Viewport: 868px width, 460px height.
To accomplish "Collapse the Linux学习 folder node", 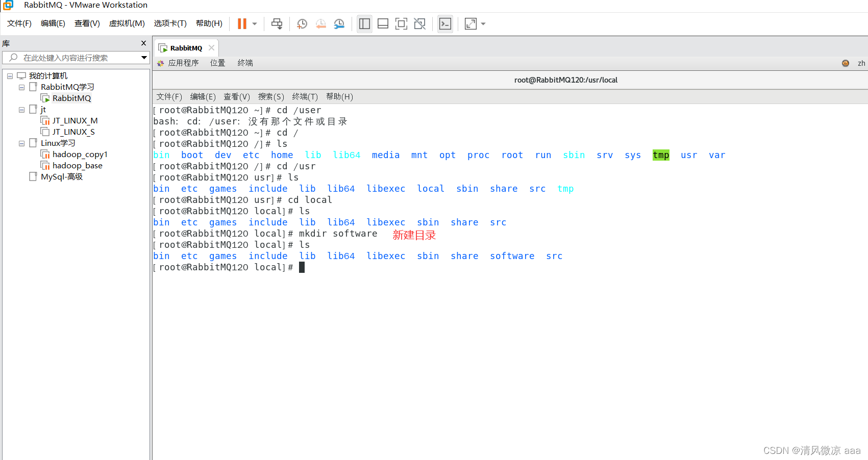I will click(x=21, y=143).
